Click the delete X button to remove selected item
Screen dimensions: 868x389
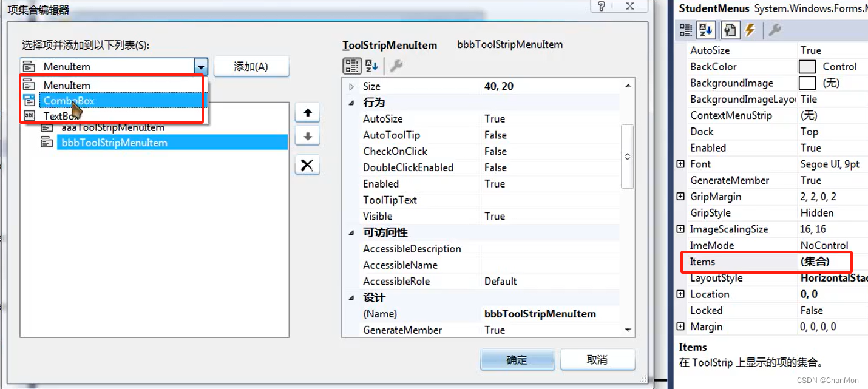coord(307,164)
